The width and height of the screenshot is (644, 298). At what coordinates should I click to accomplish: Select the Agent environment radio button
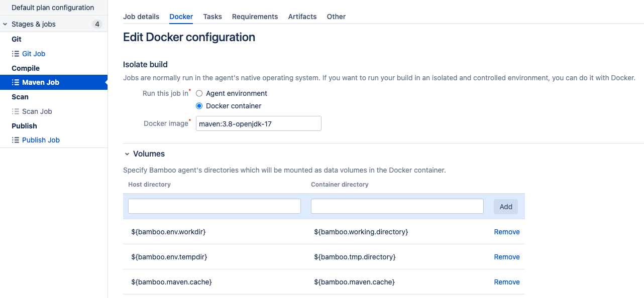pyautogui.click(x=199, y=93)
